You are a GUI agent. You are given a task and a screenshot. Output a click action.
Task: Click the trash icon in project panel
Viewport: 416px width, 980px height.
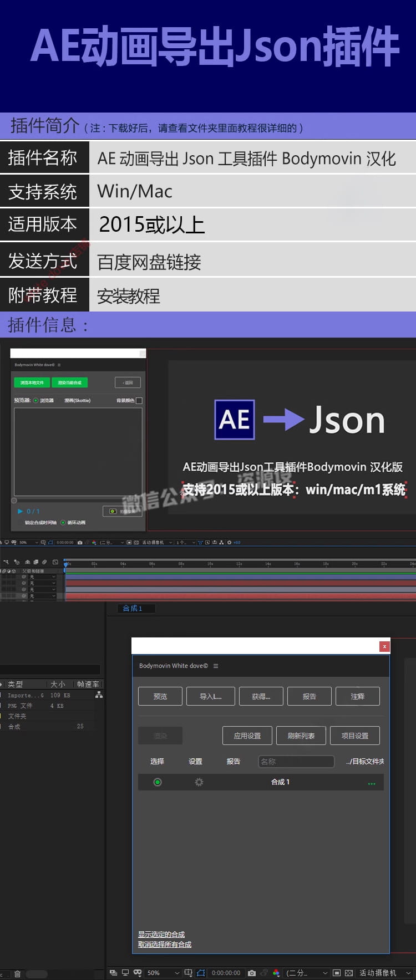click(x=17, y=973)
